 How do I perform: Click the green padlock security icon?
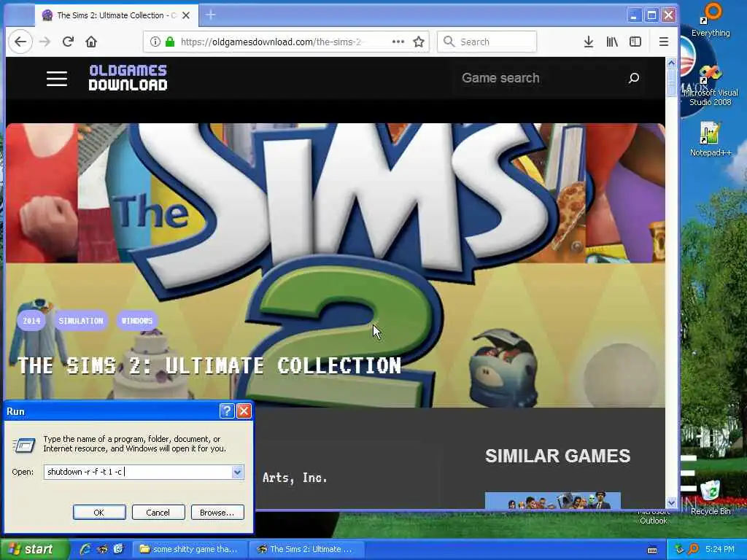169,42
